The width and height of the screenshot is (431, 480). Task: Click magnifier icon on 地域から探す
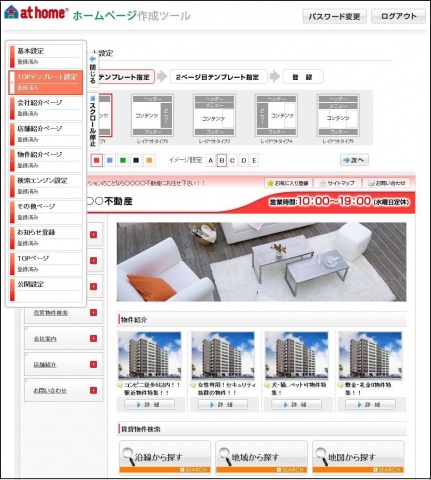click(x=225, y=456)
